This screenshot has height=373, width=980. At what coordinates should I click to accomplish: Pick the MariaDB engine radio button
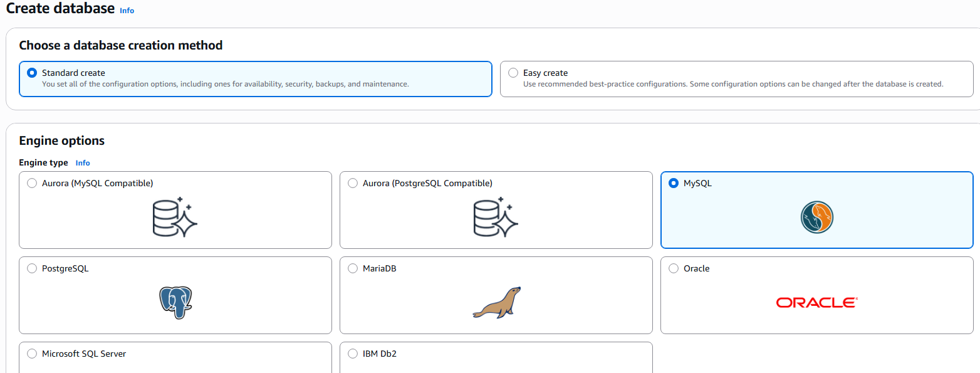[353, 268]
